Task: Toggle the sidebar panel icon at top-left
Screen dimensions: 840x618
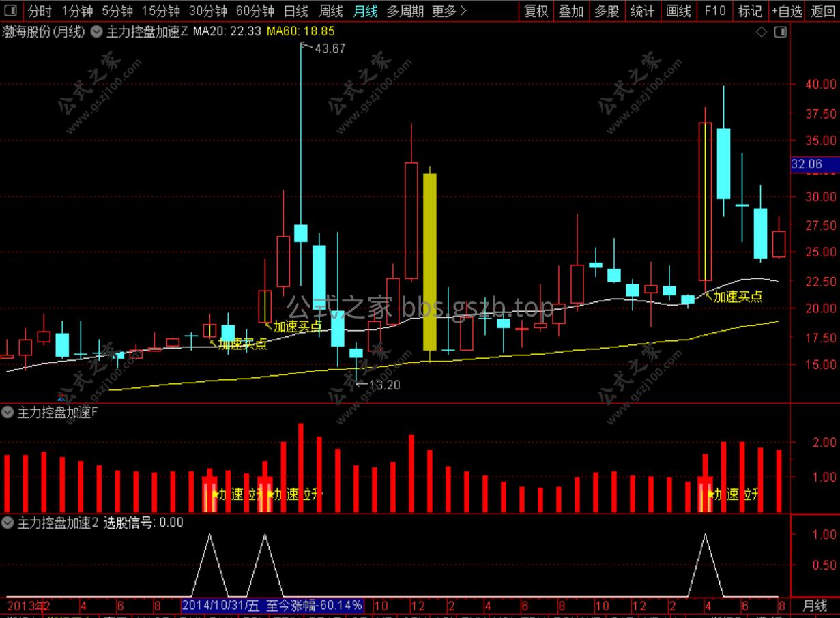Action: point(11,11)
